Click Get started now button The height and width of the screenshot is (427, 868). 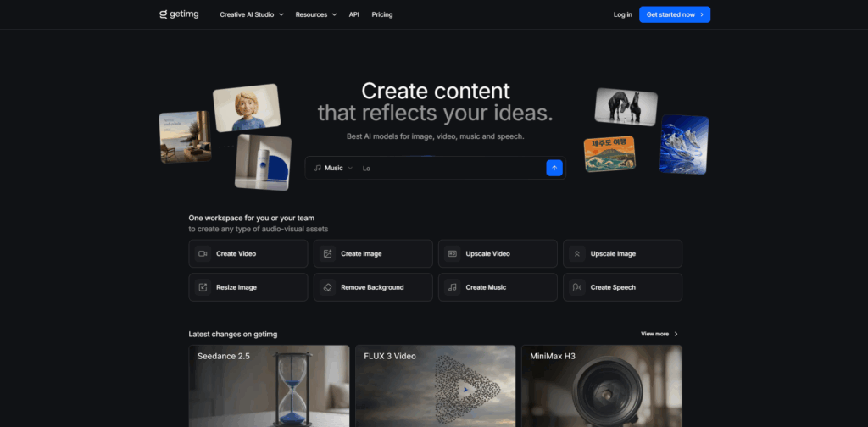pos(674,14)
